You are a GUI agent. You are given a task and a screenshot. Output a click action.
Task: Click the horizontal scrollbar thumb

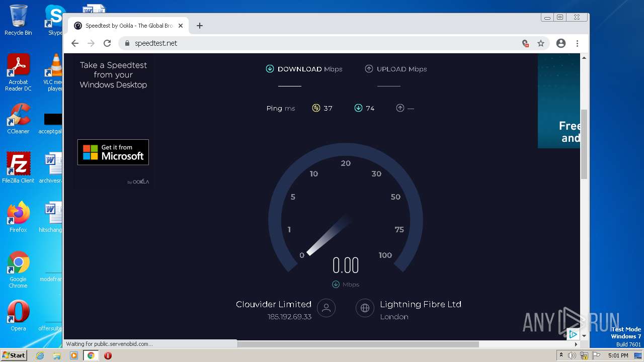358,344
